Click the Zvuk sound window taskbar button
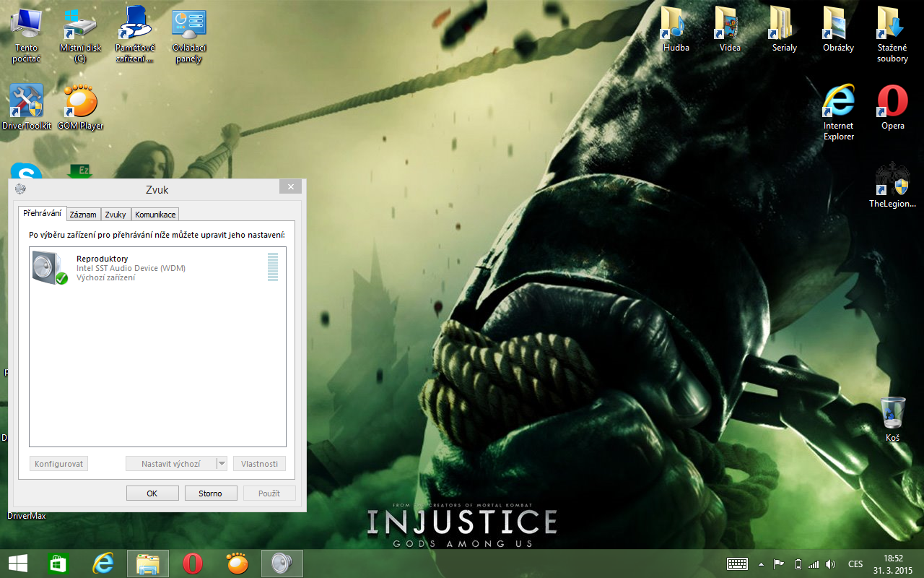The image size is (924, 578). click(x=282, y=564)
